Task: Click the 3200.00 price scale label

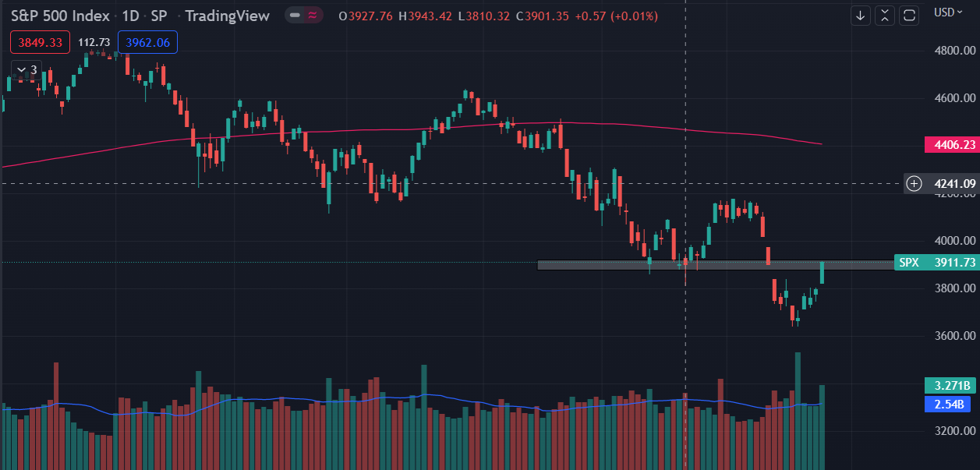Action: 955,431
